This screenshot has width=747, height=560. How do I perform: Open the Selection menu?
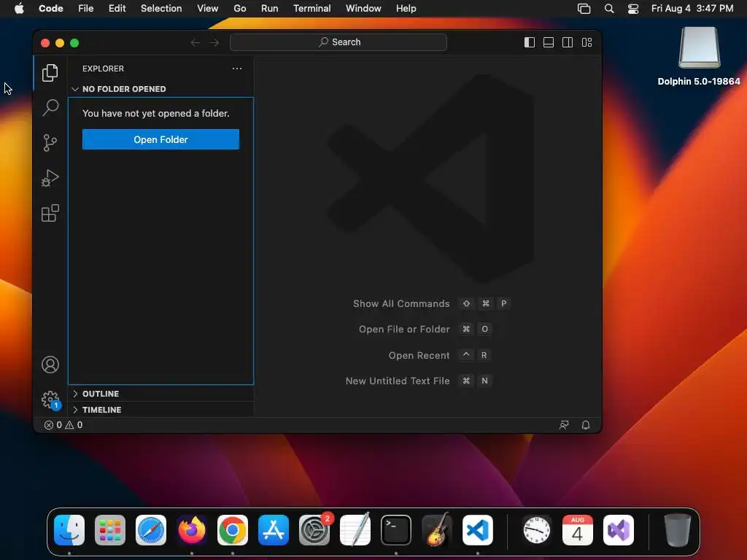click(161, 9)
